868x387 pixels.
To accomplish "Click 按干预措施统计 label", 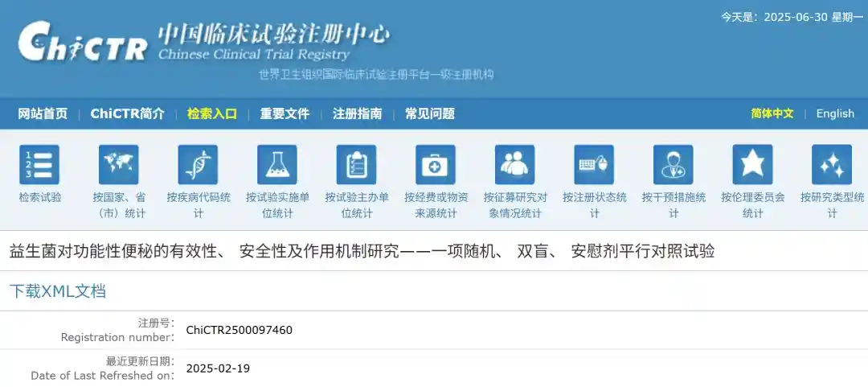I will pyautogui.click(x=674, y=205).
